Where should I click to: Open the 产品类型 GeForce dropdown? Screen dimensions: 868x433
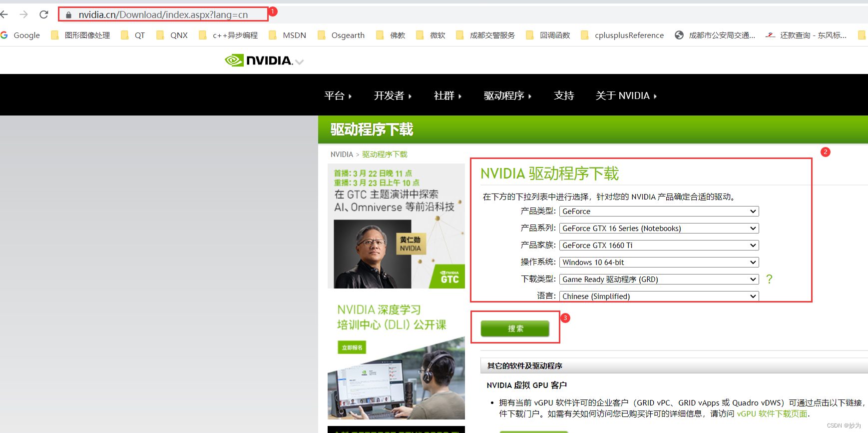click(x=659, y=211)
